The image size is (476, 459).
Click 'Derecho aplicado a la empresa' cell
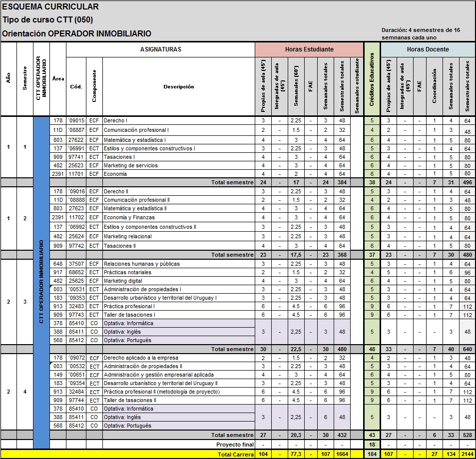click(x=178, y=358)
